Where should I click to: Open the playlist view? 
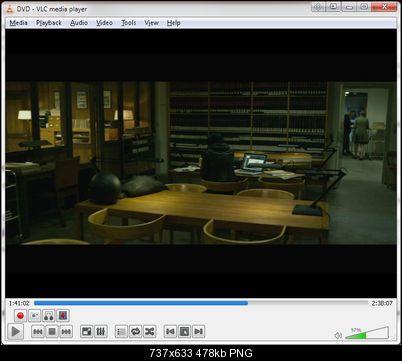click(x=121, y=332)
